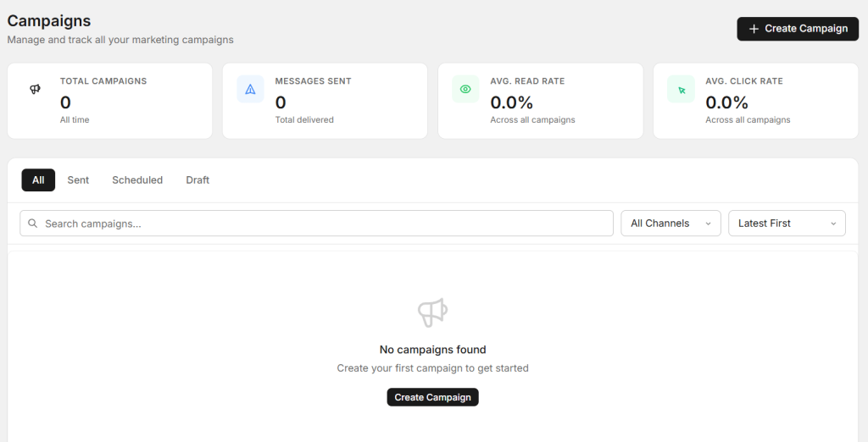Image resolution: width=868 pixels, height=442 pixels.
Task: Click the send icon in Messages Sent card
Action: (250, 89)
